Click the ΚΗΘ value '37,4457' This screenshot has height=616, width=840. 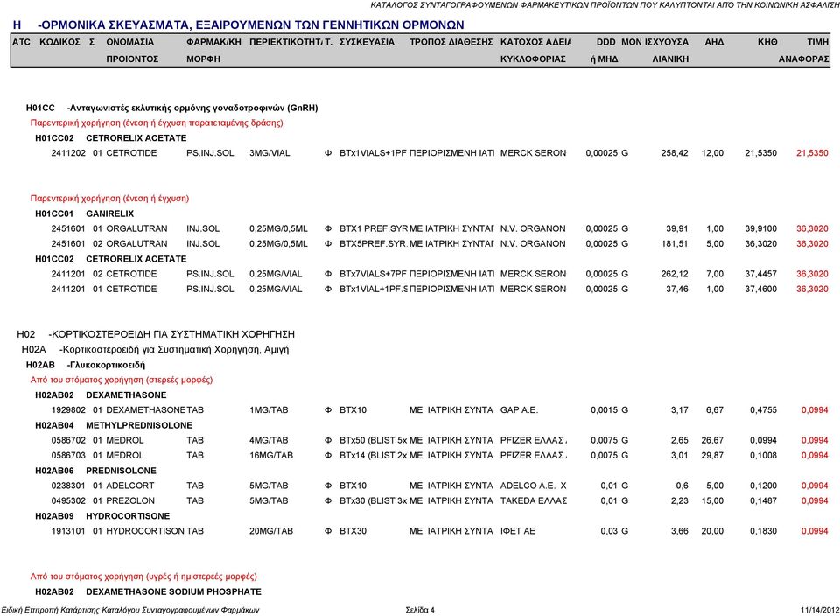tap(760, 274)
